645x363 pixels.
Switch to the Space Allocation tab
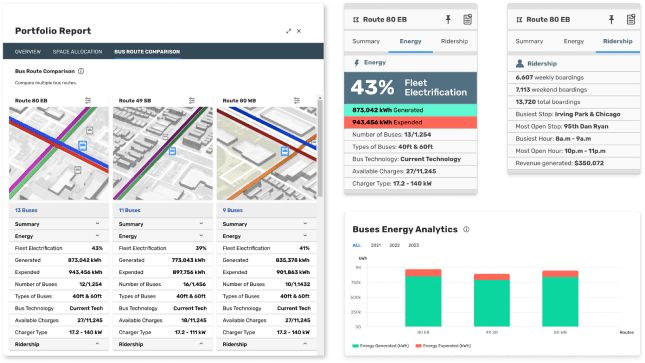pyautogui.click(x=77, y=52)
